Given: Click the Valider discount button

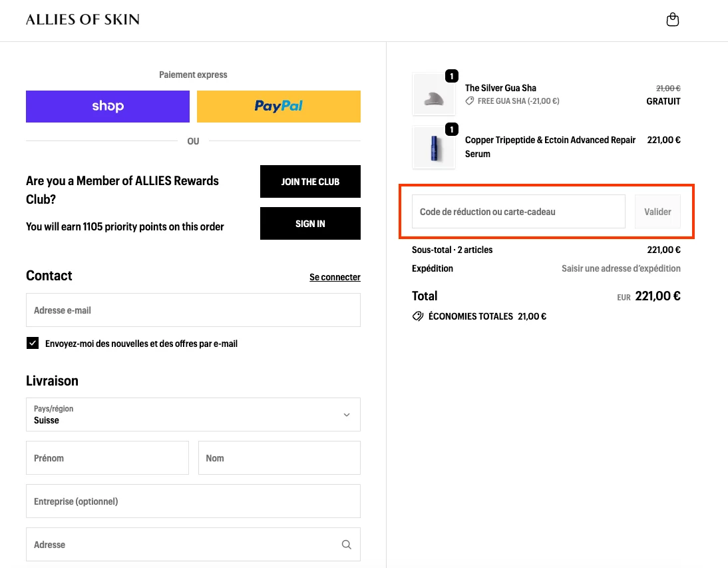Looking at the screenshot, I should tap(657, 212).
